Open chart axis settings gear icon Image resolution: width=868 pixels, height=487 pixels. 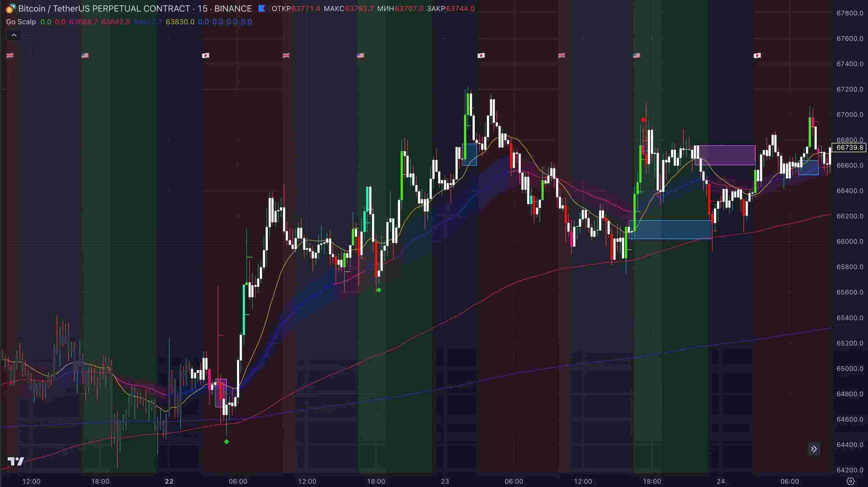pos(850,481)
